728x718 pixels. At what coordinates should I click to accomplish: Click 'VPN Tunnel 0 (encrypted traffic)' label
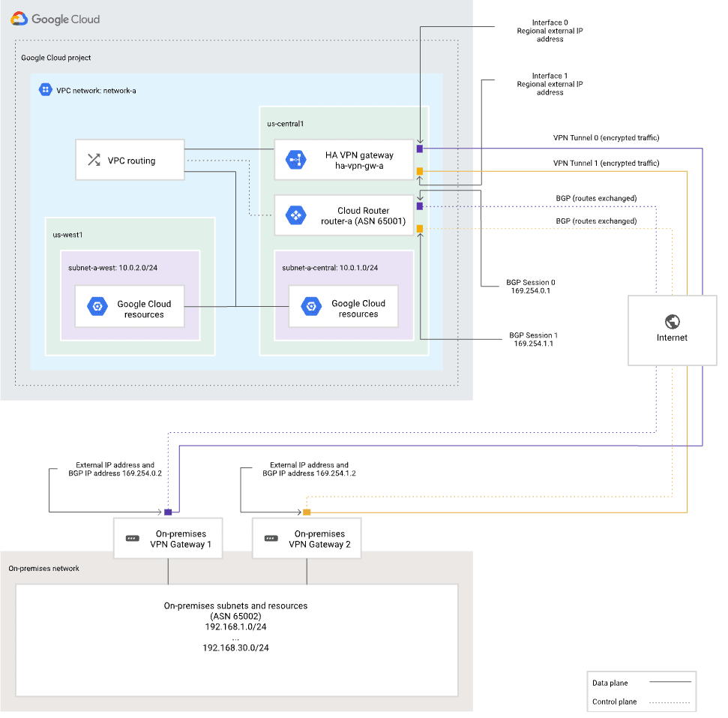click(x=606, y=137)
